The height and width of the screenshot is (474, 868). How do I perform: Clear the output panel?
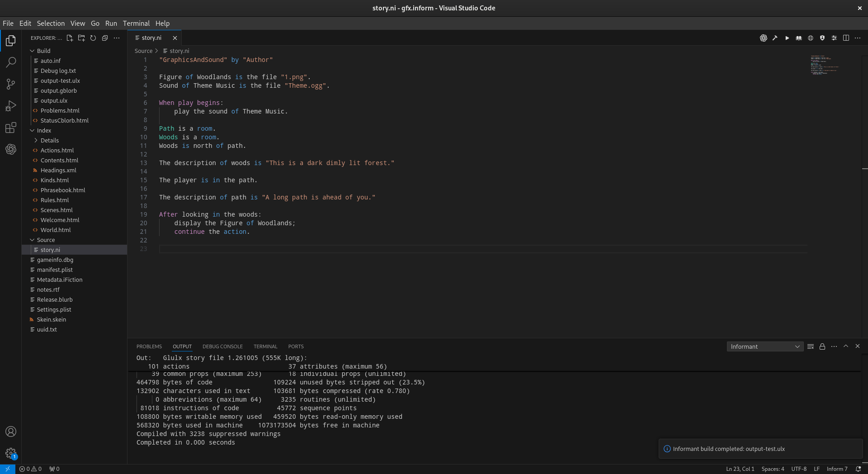click(x=811, y=346)
